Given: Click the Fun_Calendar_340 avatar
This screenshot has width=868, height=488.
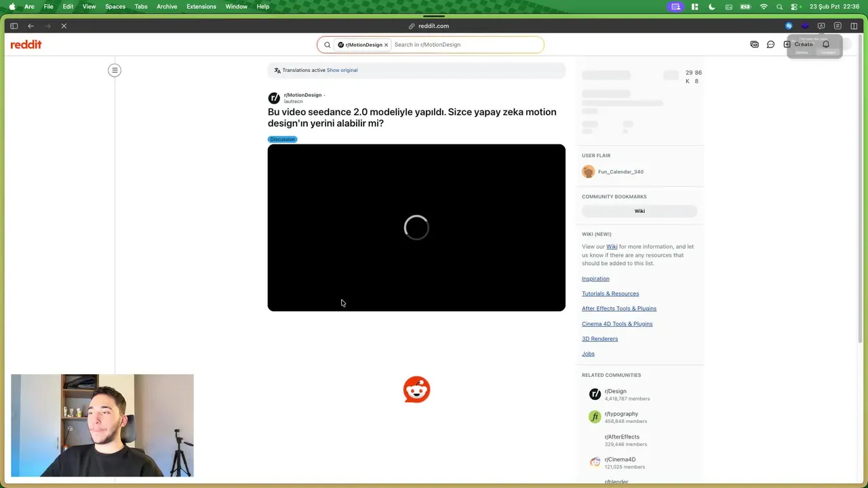Looking at the screenshot, I should point(588,171).
